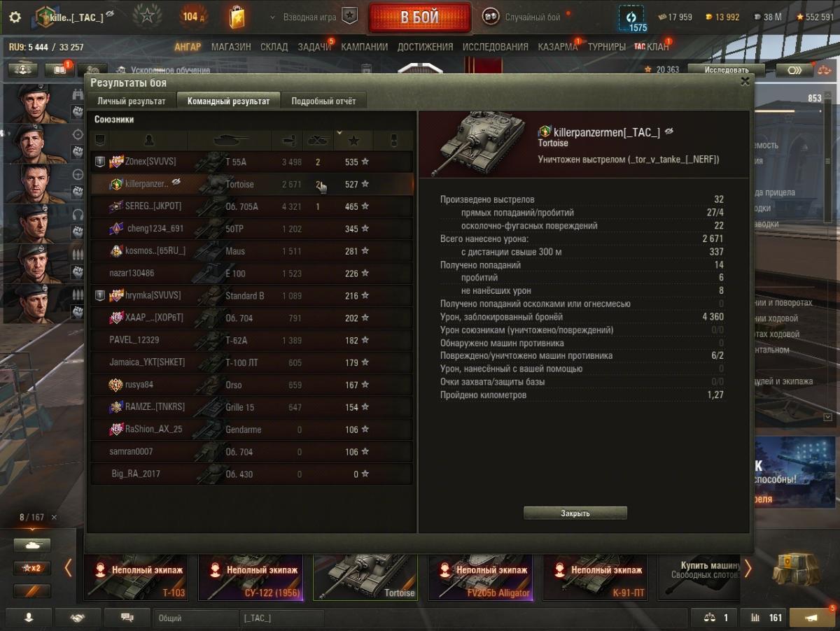Open the Подробный отчёт tab
The width and height of the screenshot is (840, 631).
(323, 101)
